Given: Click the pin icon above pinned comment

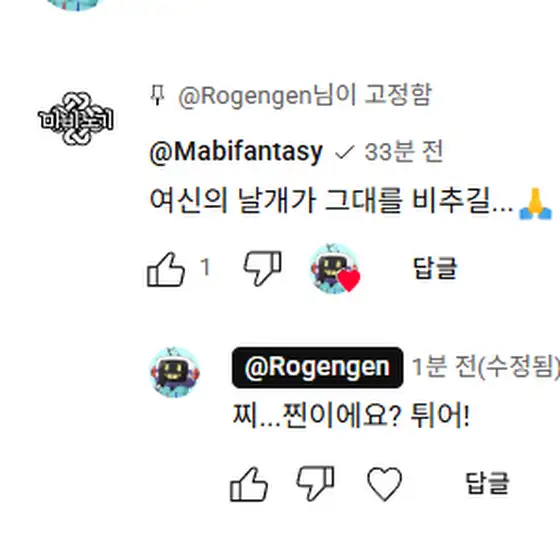Looking at the screenshot, I should [x=157, y=95].
